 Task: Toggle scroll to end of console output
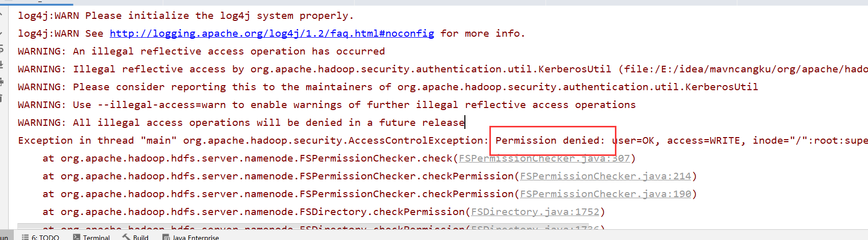click(2, 65)
